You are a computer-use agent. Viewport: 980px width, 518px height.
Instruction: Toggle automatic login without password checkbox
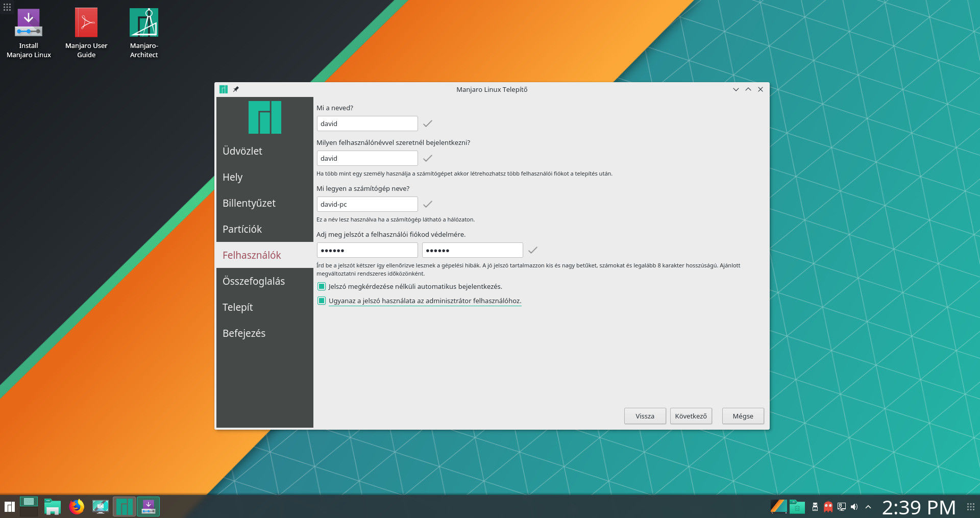322,286
